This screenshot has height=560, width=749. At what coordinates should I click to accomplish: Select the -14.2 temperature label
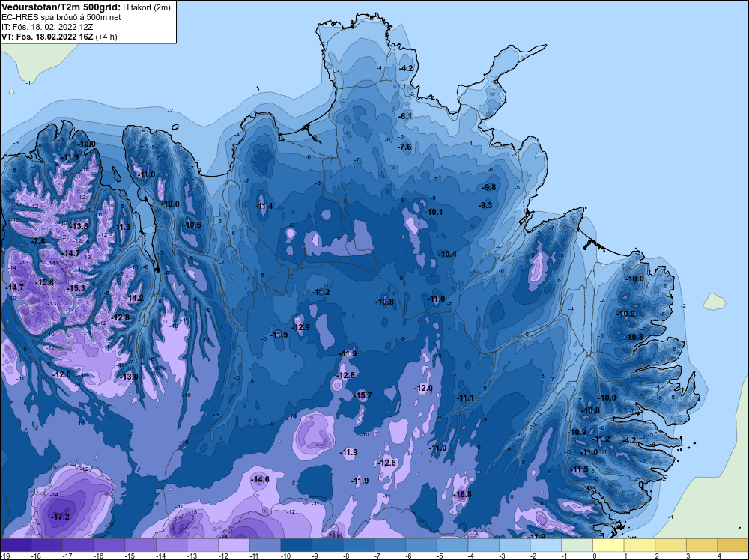[x=134, y=298]
